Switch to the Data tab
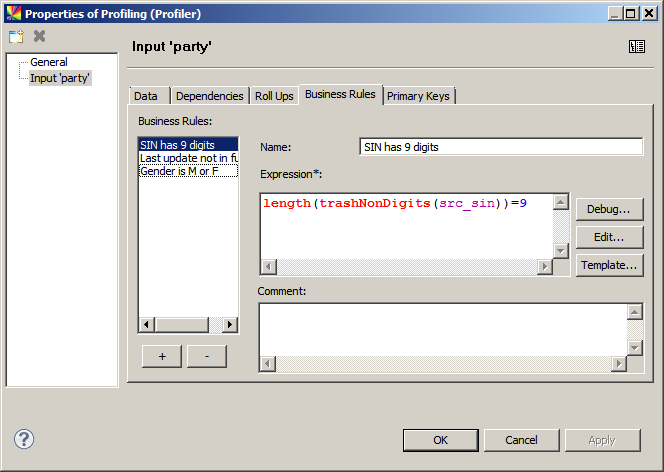Screen dimensions: 664x472 (146, 96)
